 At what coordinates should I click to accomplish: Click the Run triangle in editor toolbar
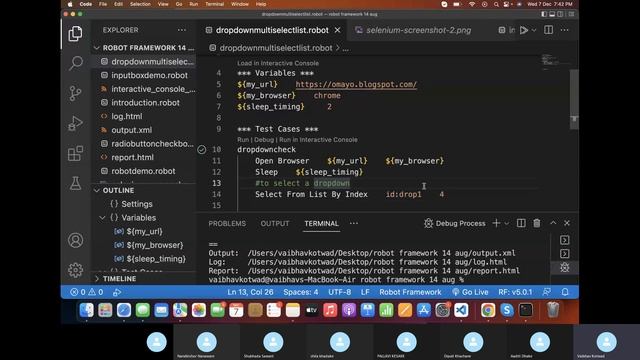524,30
